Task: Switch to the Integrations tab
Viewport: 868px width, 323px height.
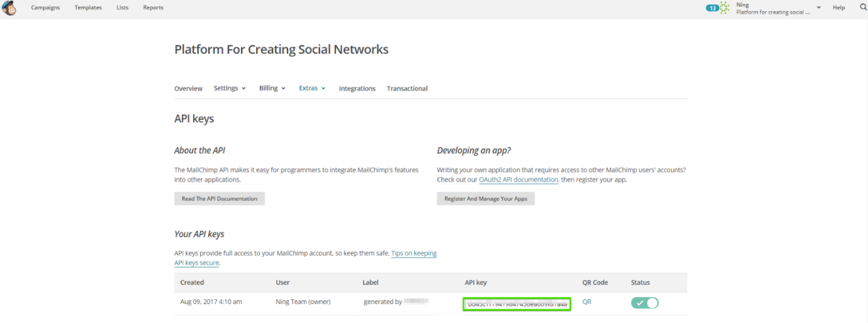Action: click(x=357, y=89)
